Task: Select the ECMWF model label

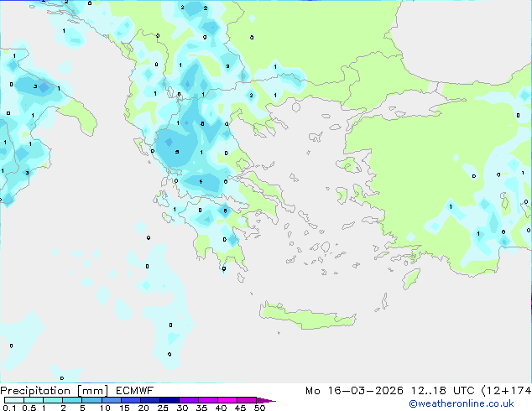Action: point(135,391)
